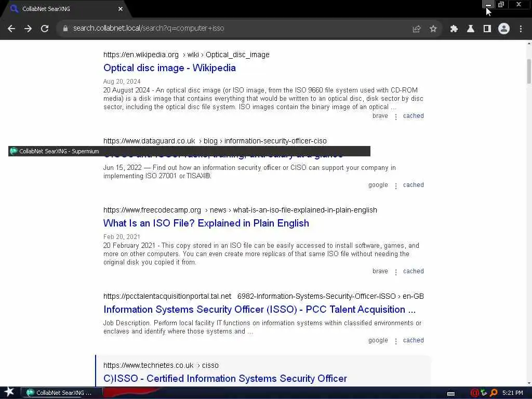Click the page vertical scrollbar thumb
532x399 pixels.
click(529, 71)
